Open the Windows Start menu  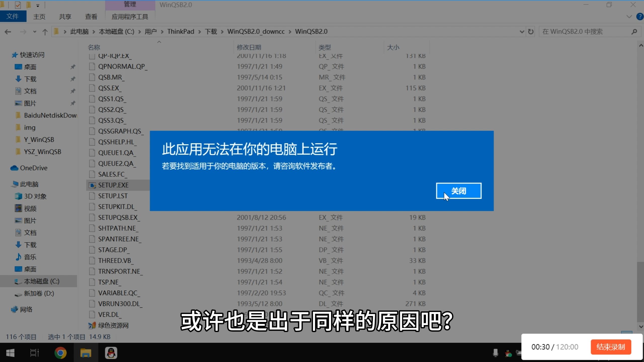click(10, 353)
